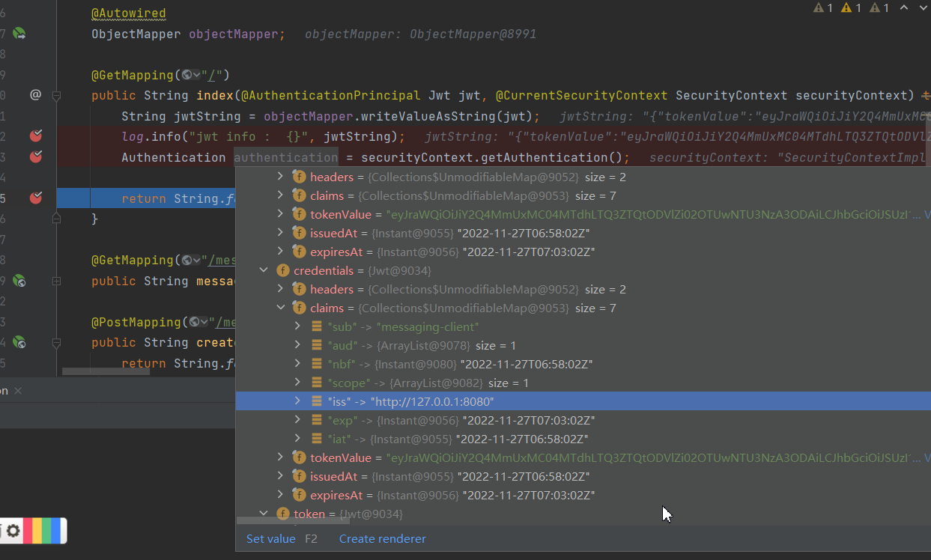This screenshot has width=931, height=560.
Task: Click the red stripe on the floating toolbar
Action: pyautogui.click(x=27, y=531)
